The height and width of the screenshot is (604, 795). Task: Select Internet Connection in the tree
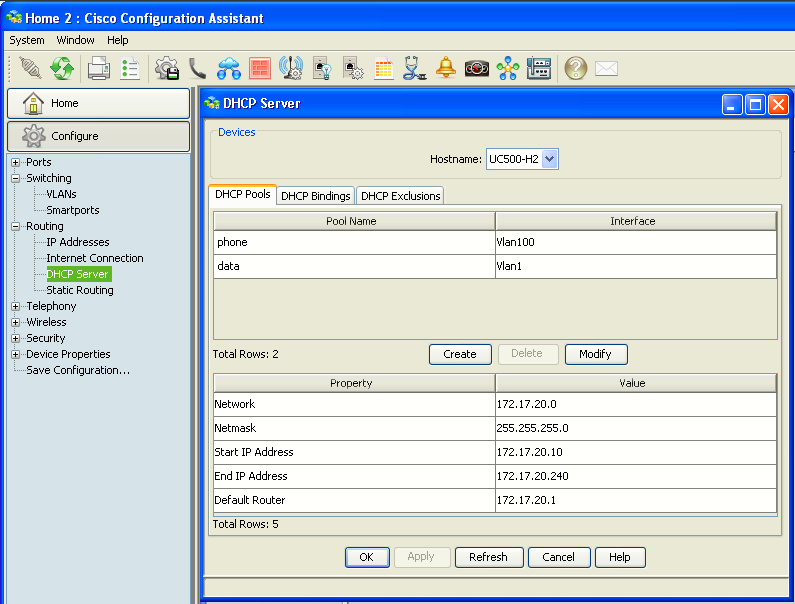[x=95, y=258]
